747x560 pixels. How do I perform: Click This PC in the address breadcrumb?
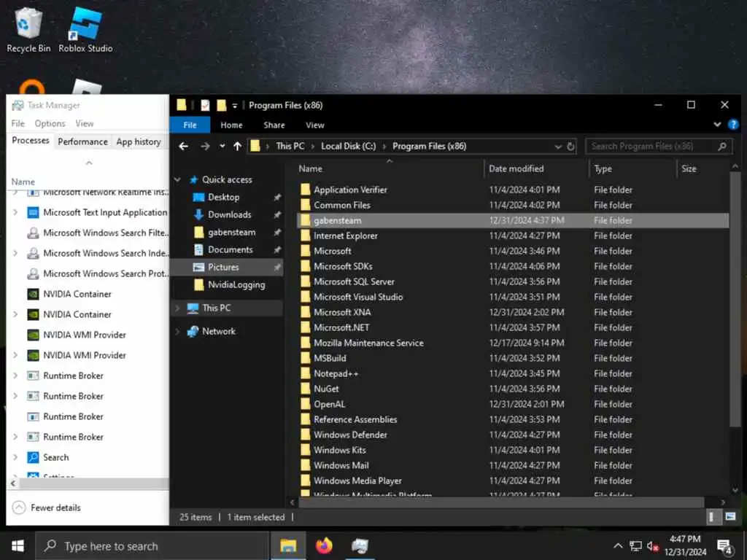pos(290,146)
